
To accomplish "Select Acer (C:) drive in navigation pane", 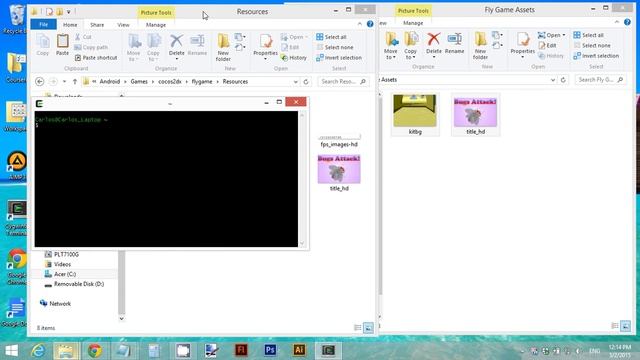I will pos(60,274).
